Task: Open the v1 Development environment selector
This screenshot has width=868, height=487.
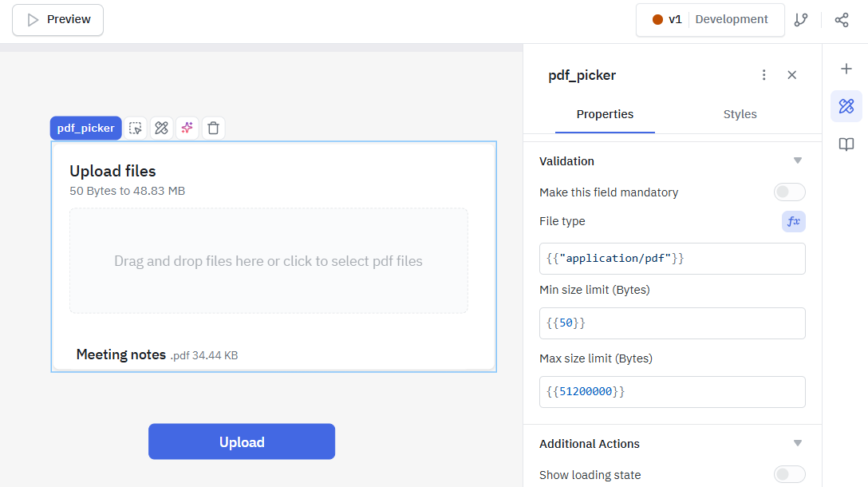Action: [709, 19]
